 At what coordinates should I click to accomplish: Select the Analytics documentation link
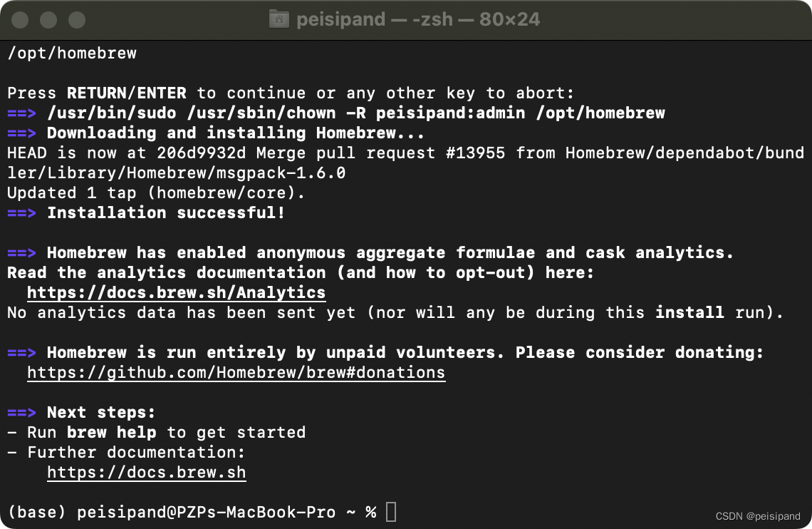point(175,292)
